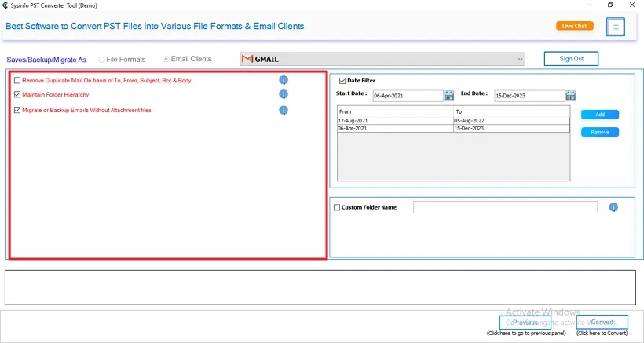The image size is (644, 343).
Task: Click the Start Date field
Action: [x=408, y=96]
